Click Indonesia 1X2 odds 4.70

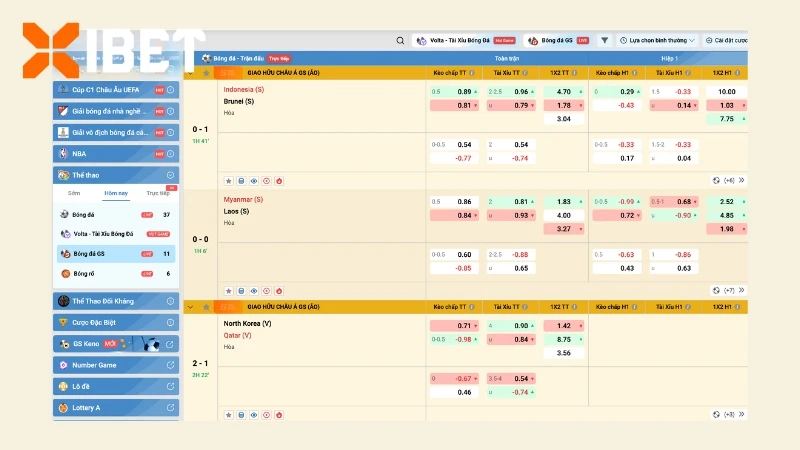(x=564, y=92)
